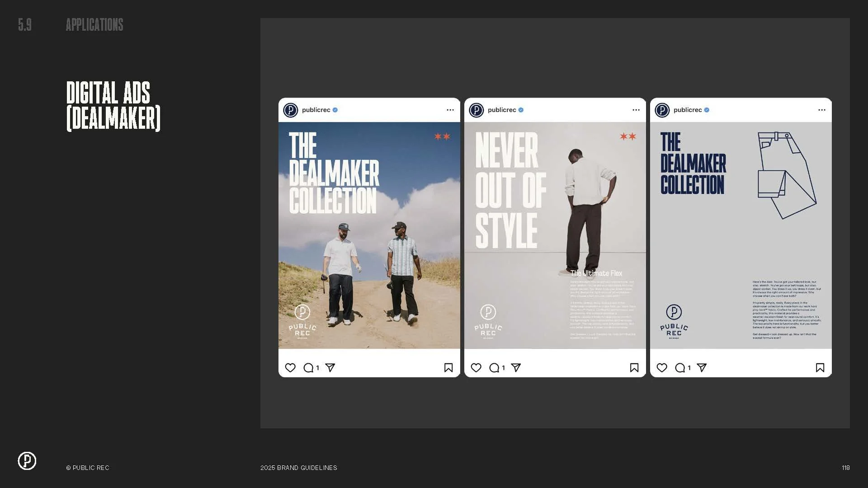Viewport: 868px width, 488px height.
Task: Click the 'Applications' section label
Action: [x=94, y=25]
